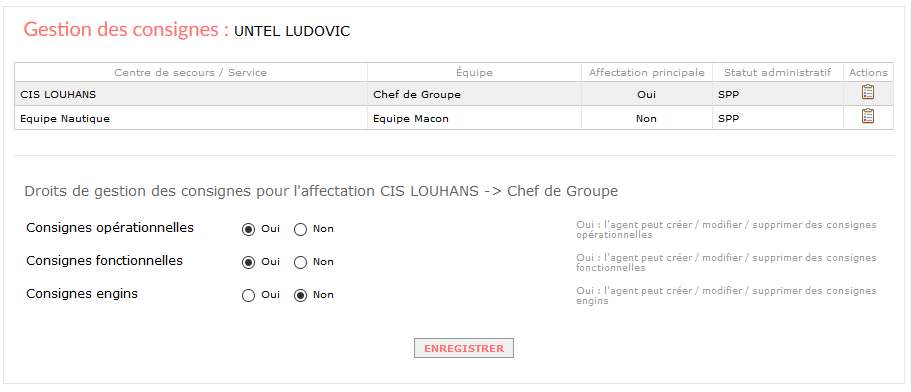The height and width of the screenshot is (392, 911).
Task: Click the Chef de Groupe team cell
Action: [474, 94]
